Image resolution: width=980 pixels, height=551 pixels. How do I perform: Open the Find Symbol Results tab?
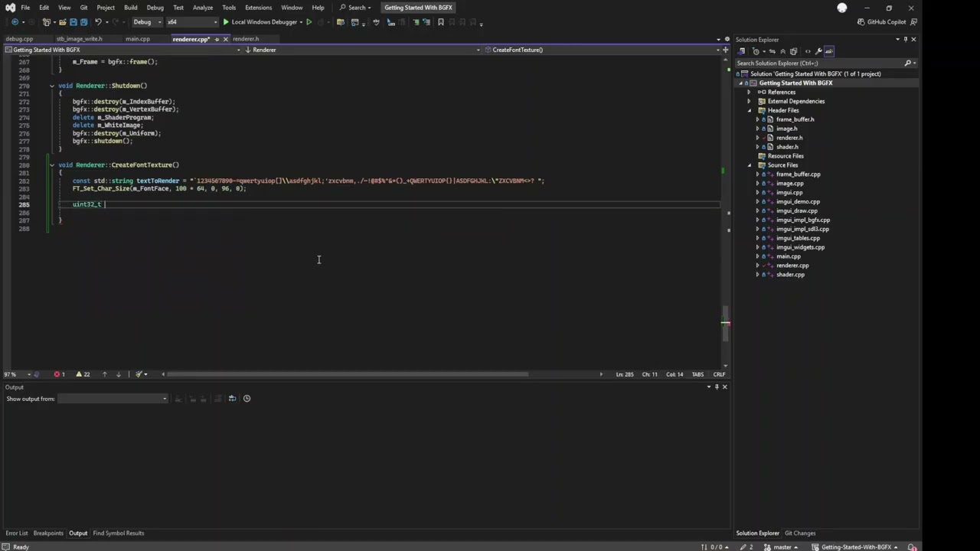pyautogui.click(x=118, y=533)
